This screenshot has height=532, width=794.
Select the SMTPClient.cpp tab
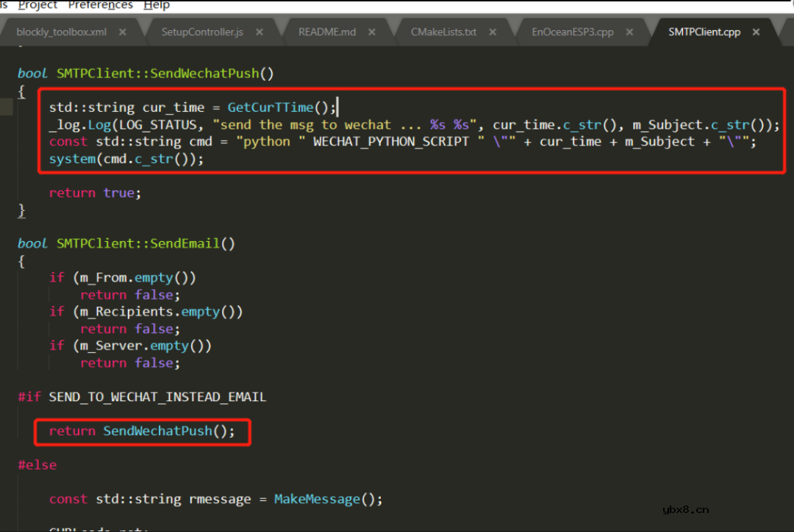click(704, 32)
